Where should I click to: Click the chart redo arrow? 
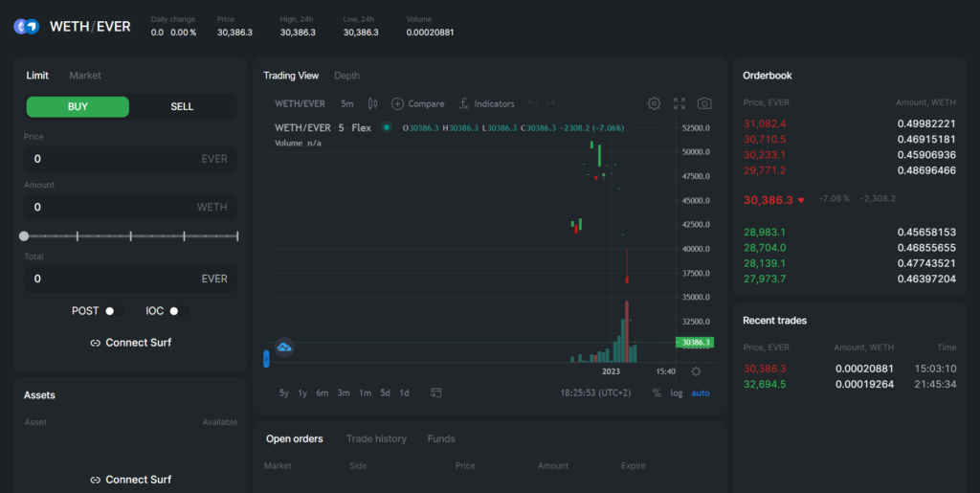pyautogui.click(x=550, y=103)
